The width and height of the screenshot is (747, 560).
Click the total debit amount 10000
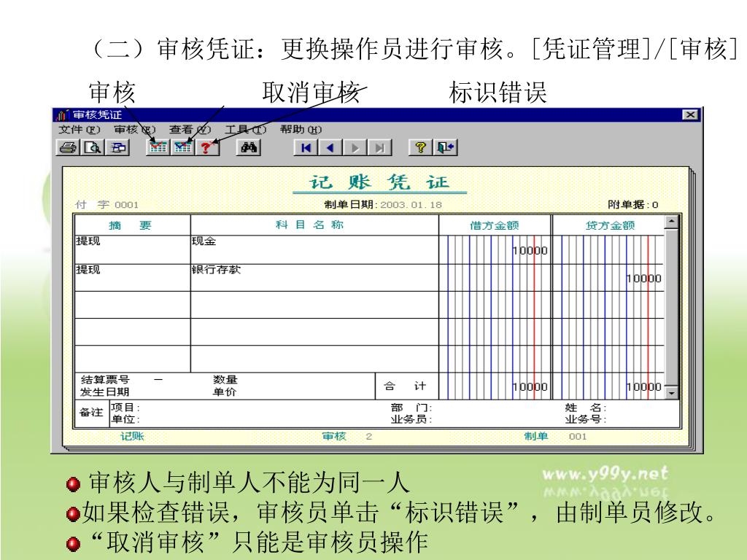point(530,386)
